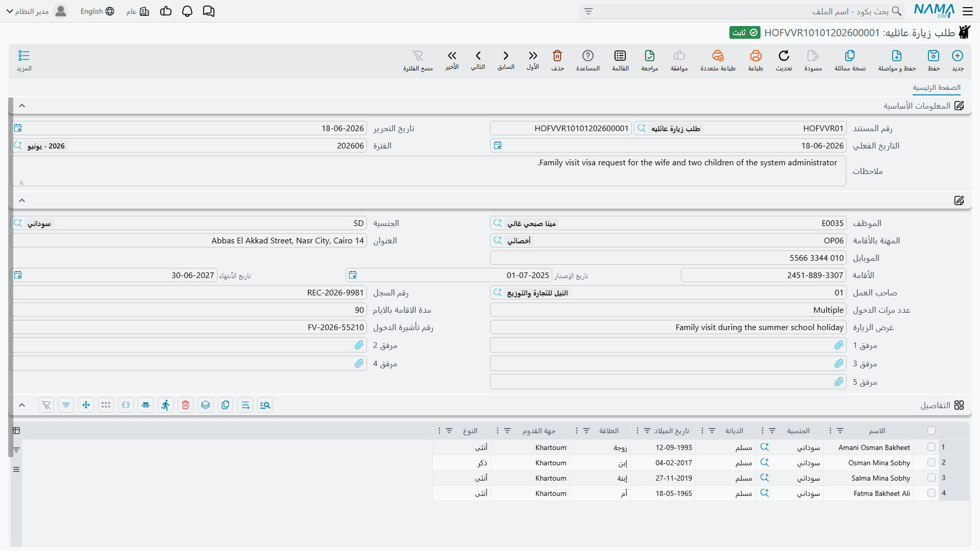Click the New (جديد) document icon
The width and height of the screenshot is (980, 551).
[x=958, y=56]
